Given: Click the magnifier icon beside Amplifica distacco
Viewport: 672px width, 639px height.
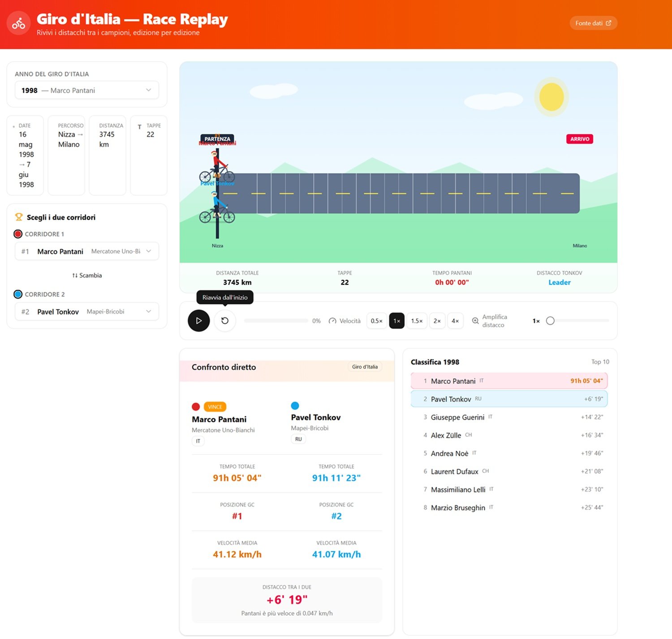Looking at the screenshot, I should coord(475,321).
